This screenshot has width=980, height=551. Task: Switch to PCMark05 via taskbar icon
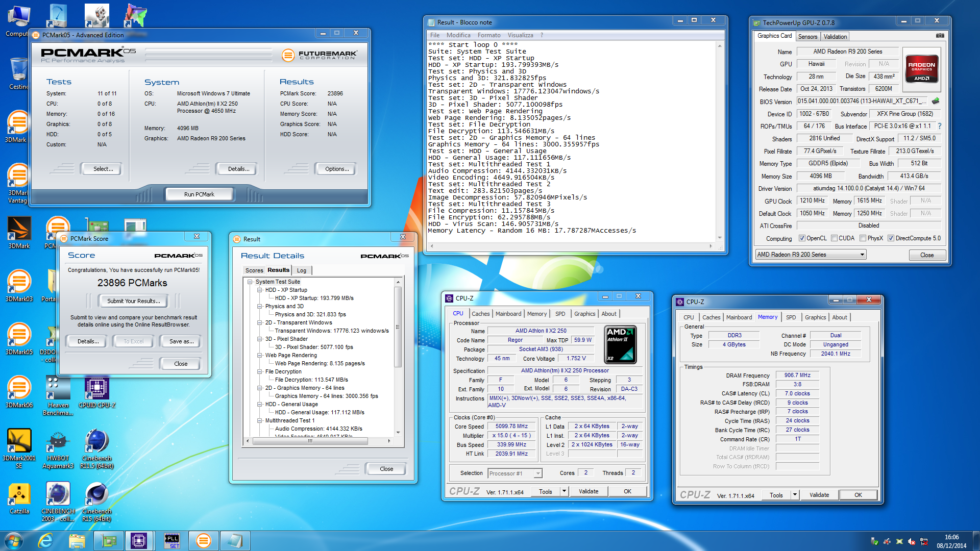pyautogui.click(x=203, y=541)
